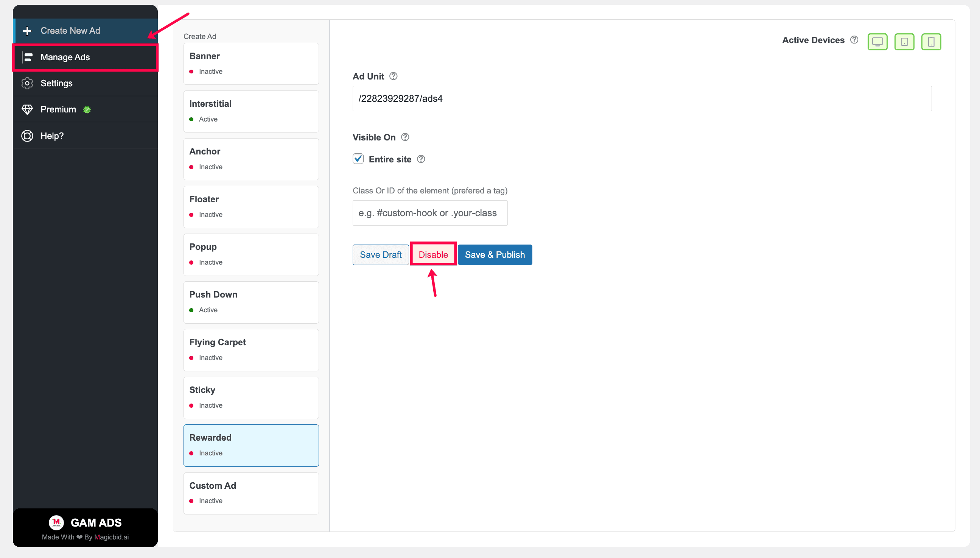
Task: Select the Anchor ad type card
Action: (x=251, y=159)
